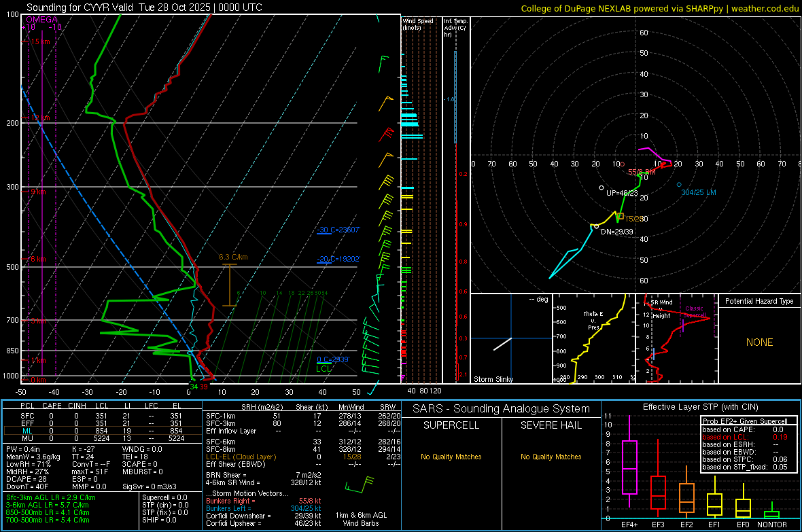Click the 'Theta-E v. Pres' inset label
The width and height of the screenshot is (802, 532).
pyautogui.click(x=593, y=320)
